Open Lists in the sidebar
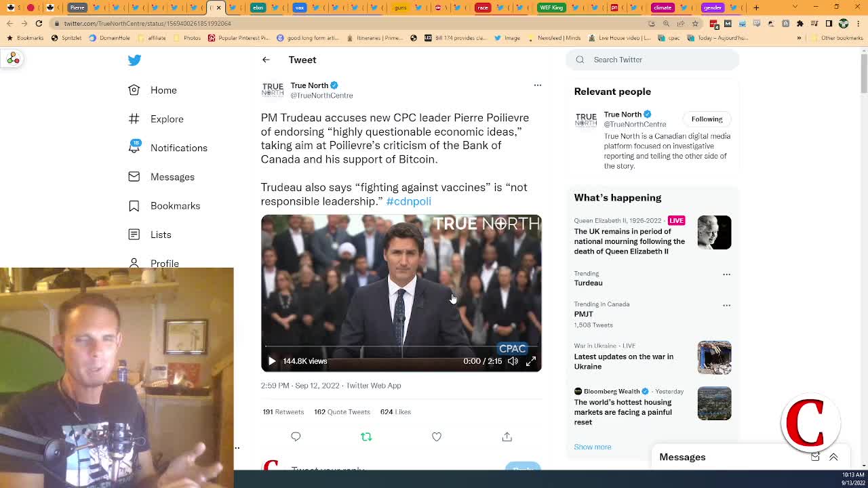Screen dimensions: 868x488 coord(150,235)
